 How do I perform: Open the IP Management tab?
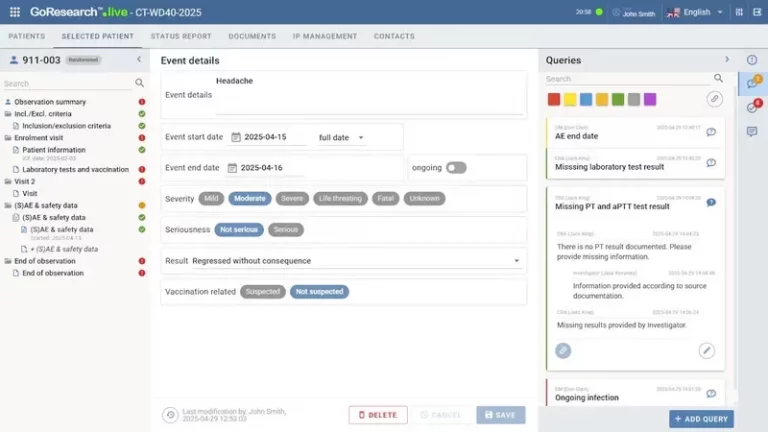pos(325,36)
